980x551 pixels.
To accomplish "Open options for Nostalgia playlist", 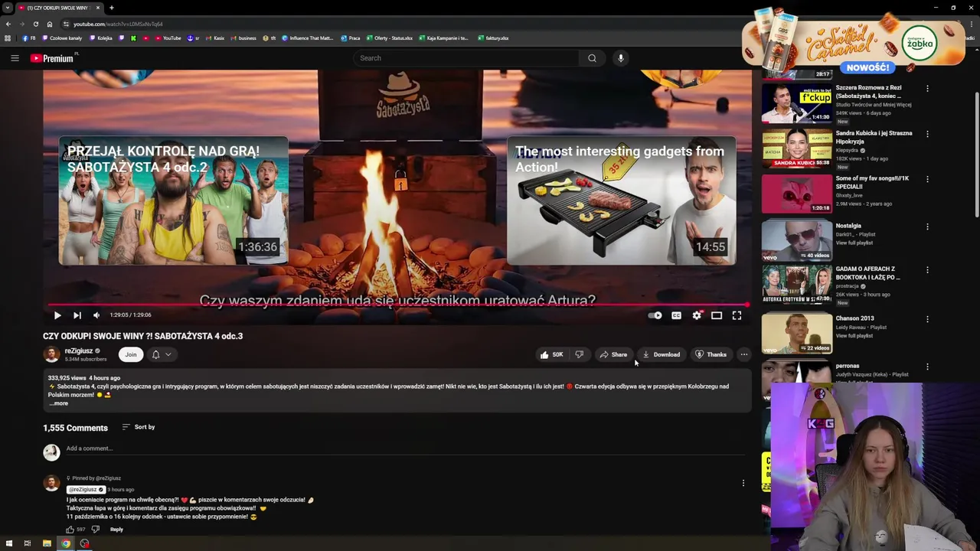I will click(927, 227).
